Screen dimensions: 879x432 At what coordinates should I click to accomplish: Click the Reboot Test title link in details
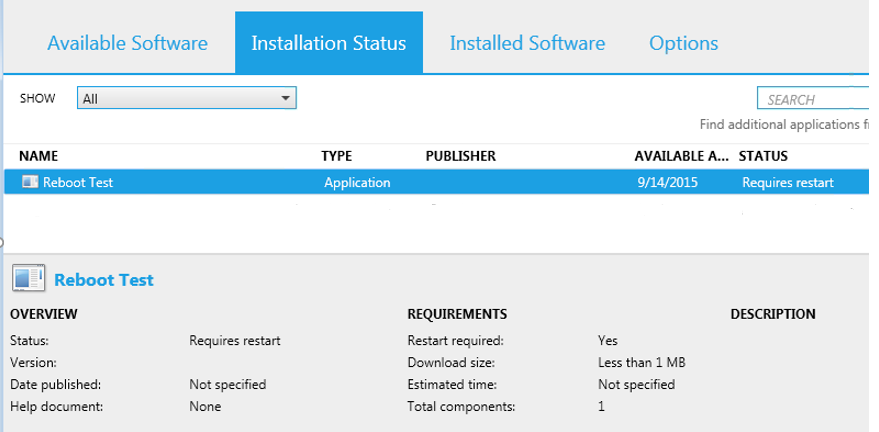click(x=104, y=280)
